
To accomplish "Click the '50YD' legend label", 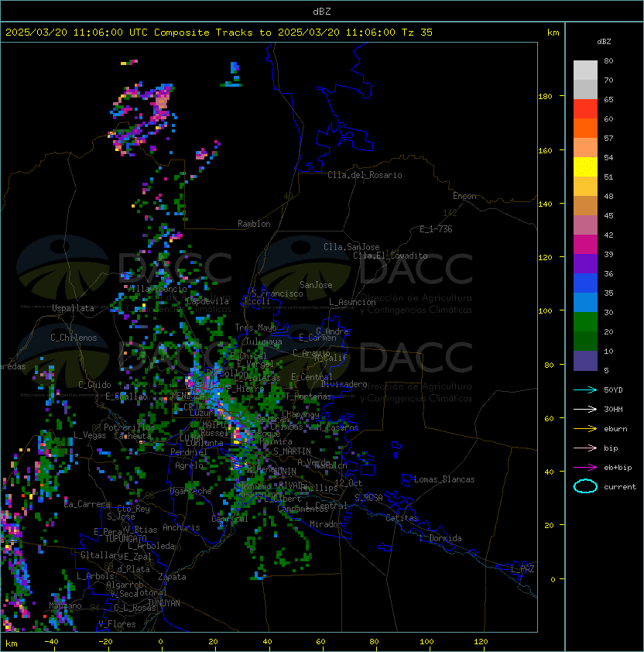I will 613,389.
